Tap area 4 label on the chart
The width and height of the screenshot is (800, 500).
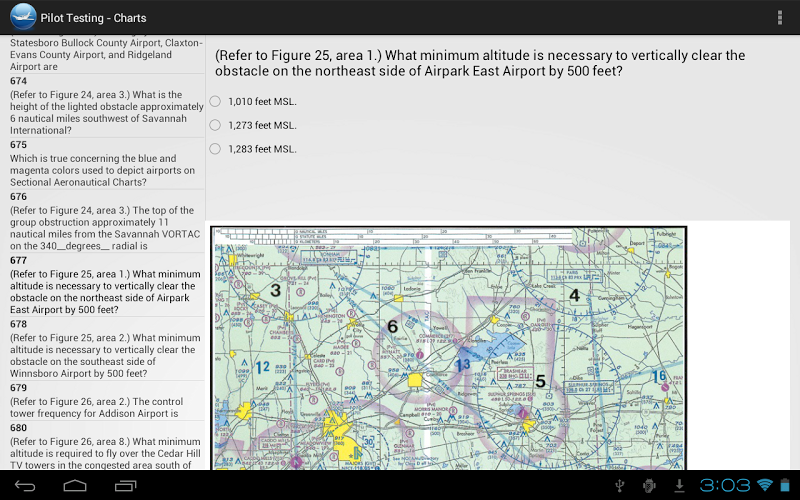tap(574, 295)
